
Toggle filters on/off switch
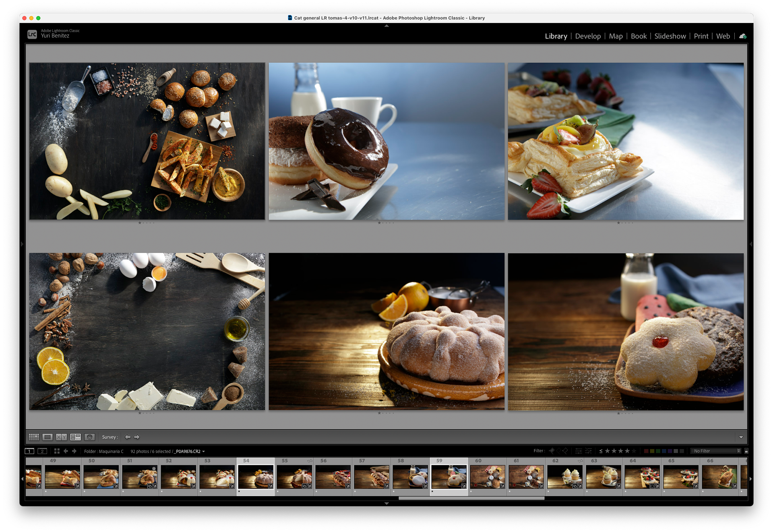click(746, 451)
